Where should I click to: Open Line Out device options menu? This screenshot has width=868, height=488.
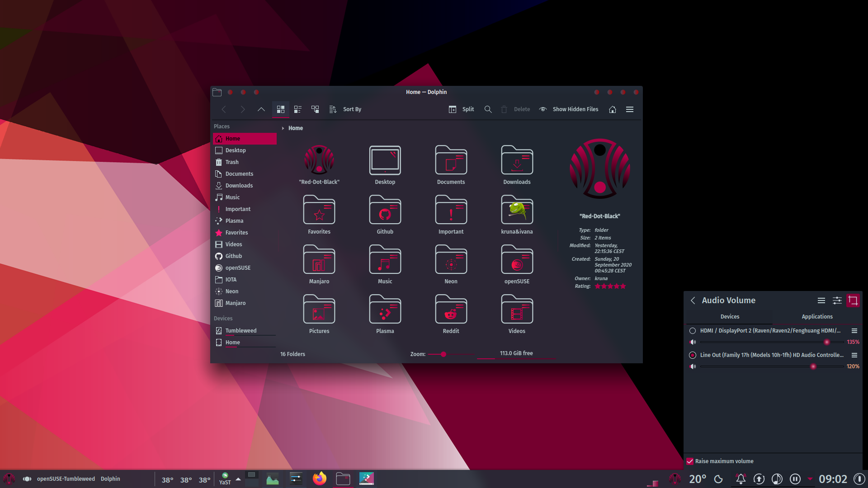[854, 355]
